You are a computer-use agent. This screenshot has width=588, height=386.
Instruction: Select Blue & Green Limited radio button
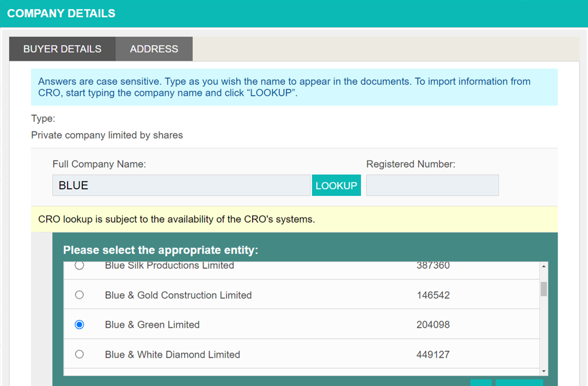(x=79, y=324)
